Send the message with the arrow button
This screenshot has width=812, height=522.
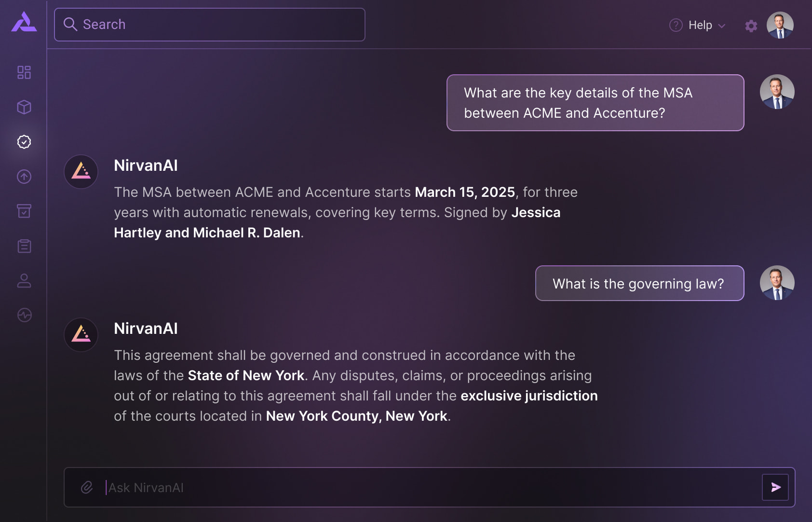(x=775, y=487)
